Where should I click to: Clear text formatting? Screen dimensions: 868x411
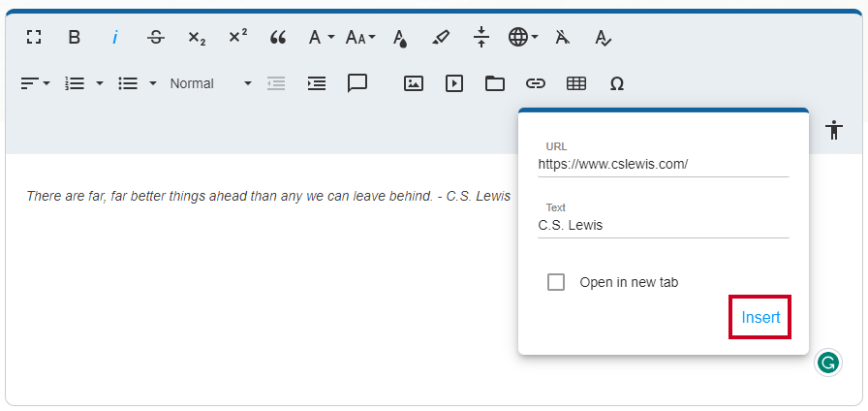[563, 38]
